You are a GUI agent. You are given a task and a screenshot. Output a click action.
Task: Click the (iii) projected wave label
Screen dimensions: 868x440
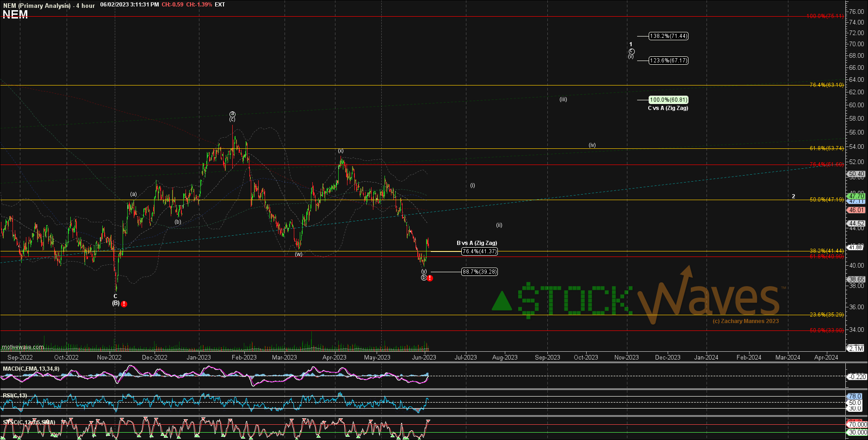click(563, 99)
